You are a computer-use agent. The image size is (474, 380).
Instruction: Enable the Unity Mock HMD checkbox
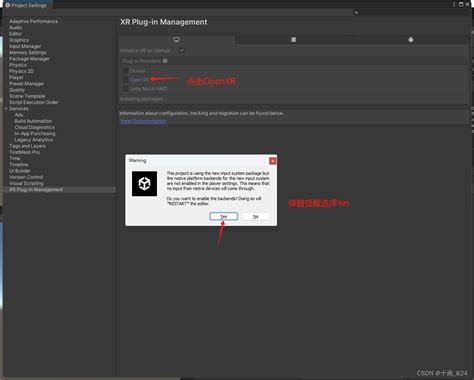click(x=125, y=89)
